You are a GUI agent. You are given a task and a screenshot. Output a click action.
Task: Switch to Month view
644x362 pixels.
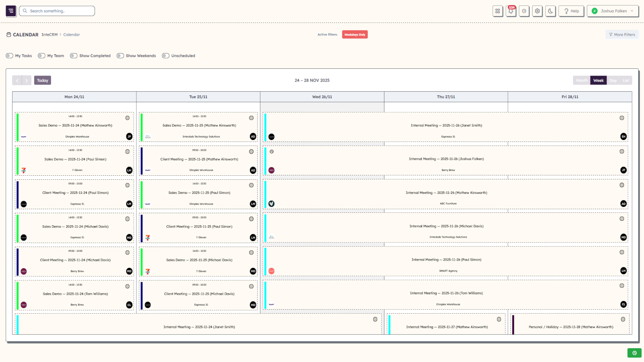[581, 80]
